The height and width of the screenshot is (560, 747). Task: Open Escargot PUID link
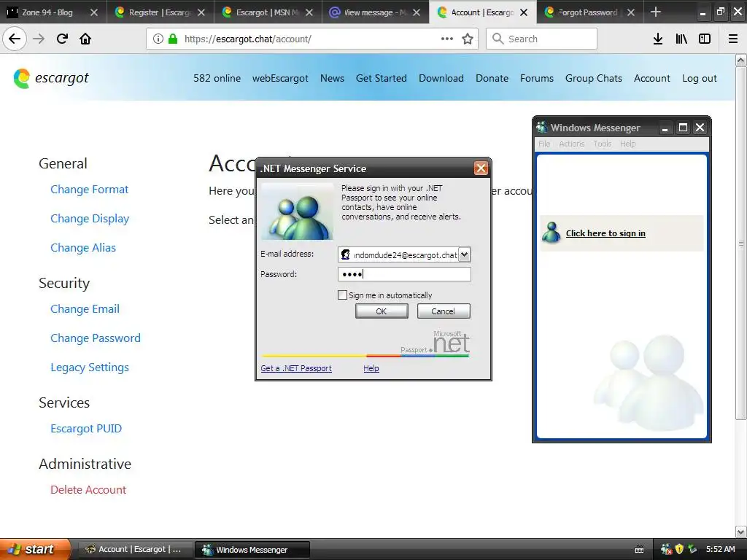86,429
